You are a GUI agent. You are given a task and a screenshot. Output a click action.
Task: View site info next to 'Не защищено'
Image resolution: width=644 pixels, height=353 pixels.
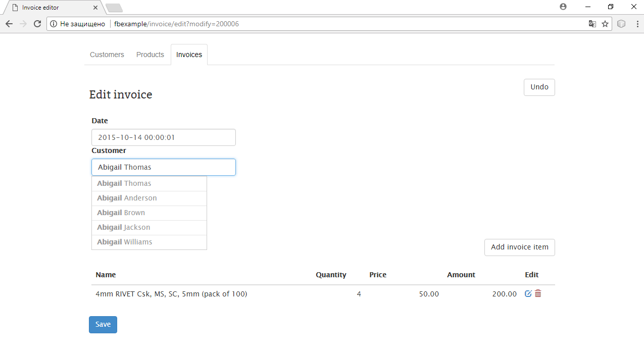tap(54, 24)
